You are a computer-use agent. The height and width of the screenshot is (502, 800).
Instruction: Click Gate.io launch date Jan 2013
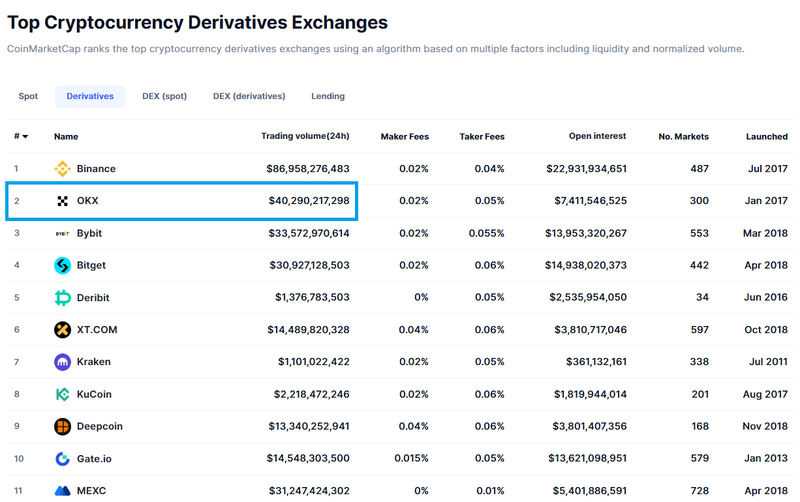click(765, 459)
